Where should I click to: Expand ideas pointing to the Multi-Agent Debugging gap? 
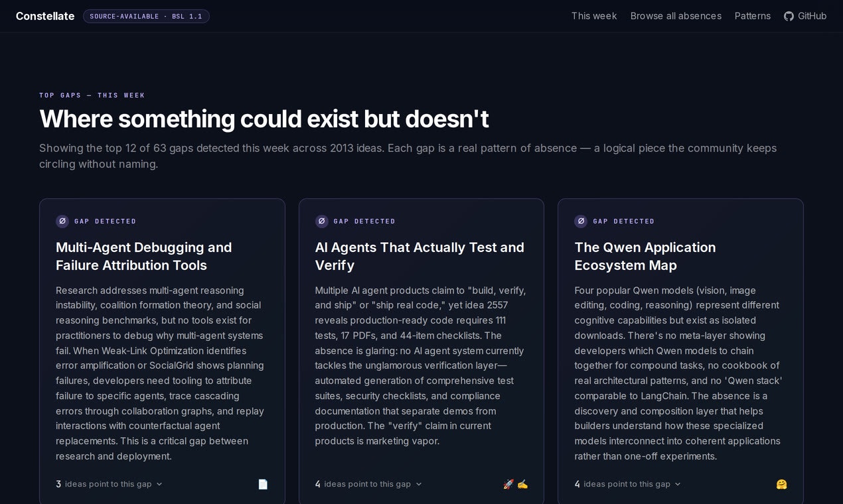coord(108,484)
